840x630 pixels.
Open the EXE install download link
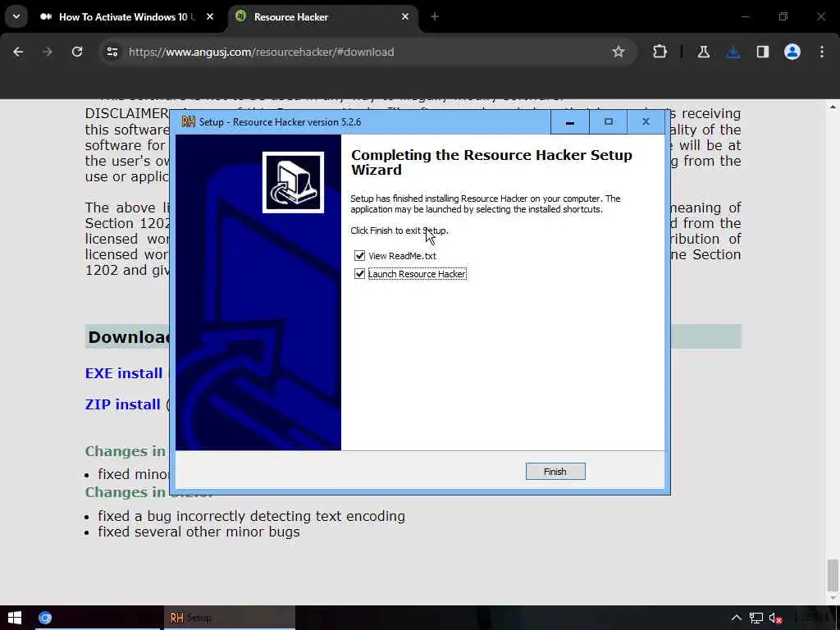tap(124, 373)
